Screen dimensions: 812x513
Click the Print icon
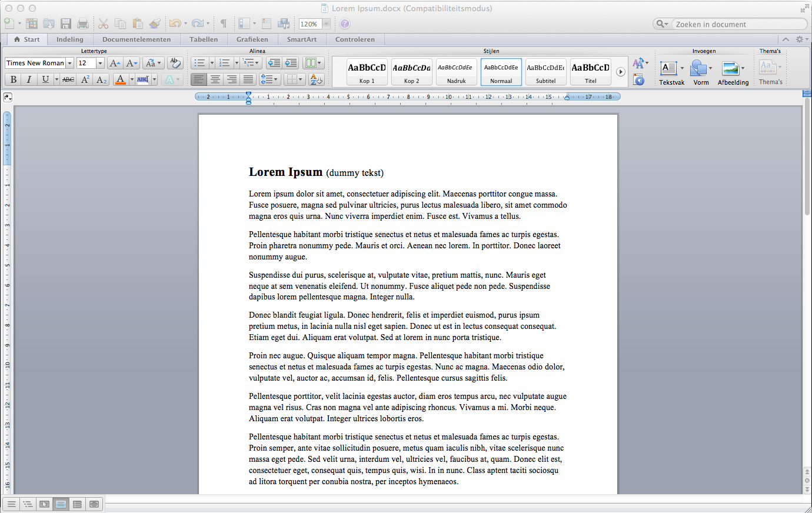[x=83, y=24]
